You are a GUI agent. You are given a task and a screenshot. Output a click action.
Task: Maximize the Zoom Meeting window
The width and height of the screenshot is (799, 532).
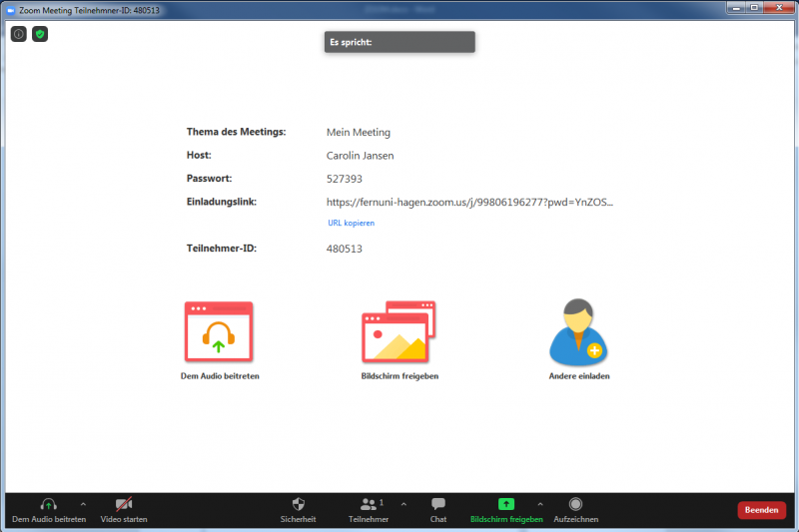click(x=755, y=8)
